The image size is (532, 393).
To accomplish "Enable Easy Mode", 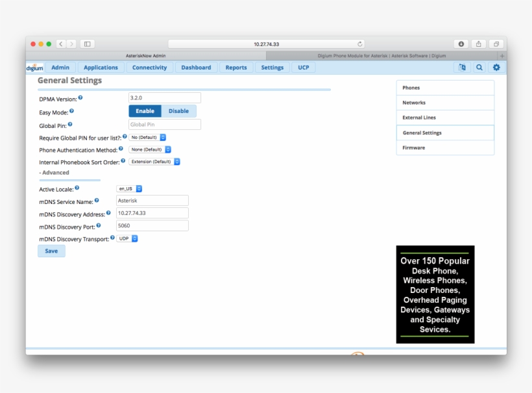I will point(145,110).
